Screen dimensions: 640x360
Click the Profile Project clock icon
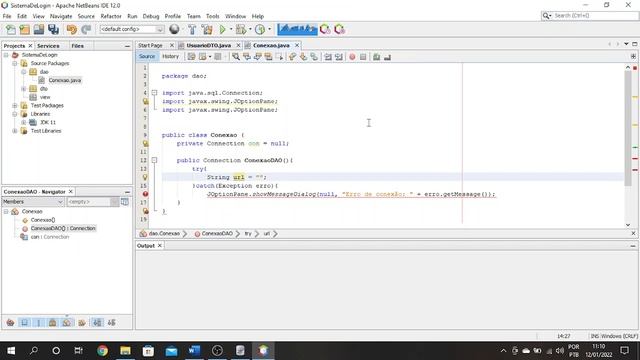[260, 29]
